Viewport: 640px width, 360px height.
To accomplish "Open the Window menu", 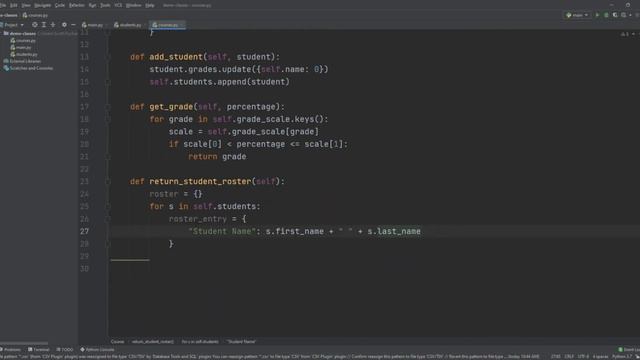I will click(133, 5).
